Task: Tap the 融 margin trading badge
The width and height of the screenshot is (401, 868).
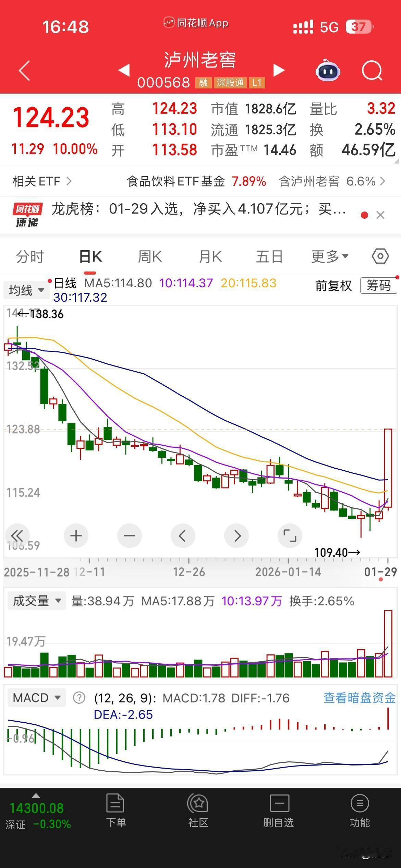Action: (203, 83)
